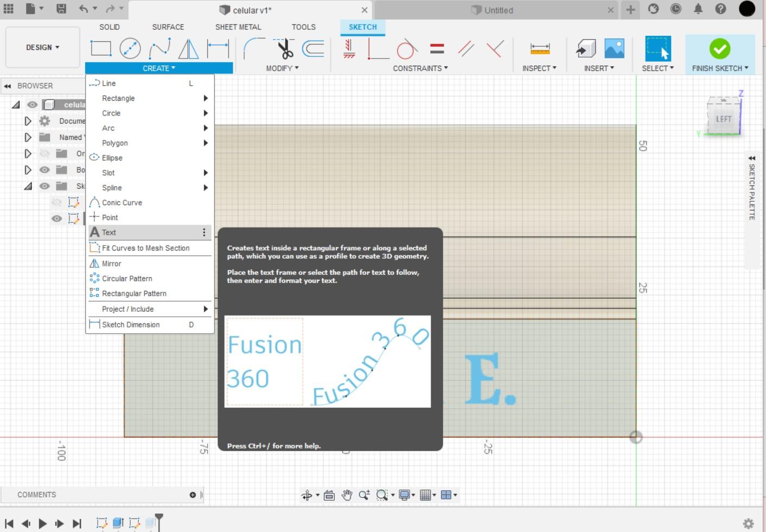Click the Pan hand tool in navigation bar
This screenshot has width=766, height=532.
[x=347, y=495]
